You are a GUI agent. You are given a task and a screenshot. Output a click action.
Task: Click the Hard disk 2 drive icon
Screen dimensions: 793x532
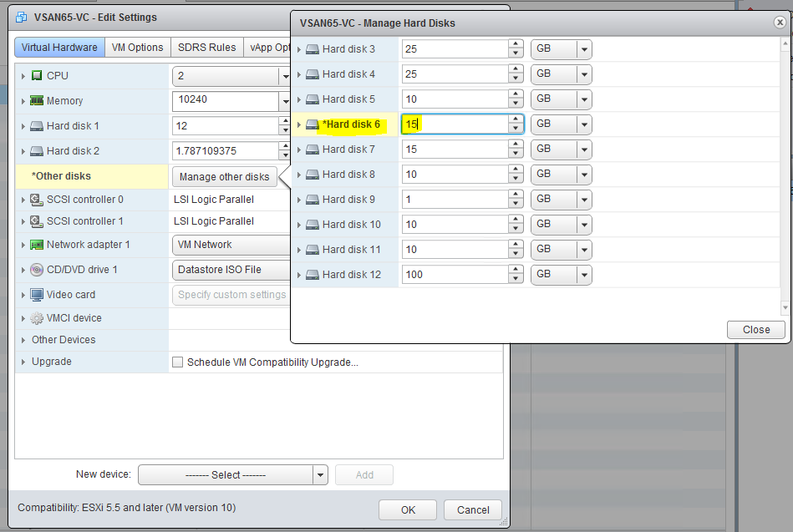(x=37, y=150)
